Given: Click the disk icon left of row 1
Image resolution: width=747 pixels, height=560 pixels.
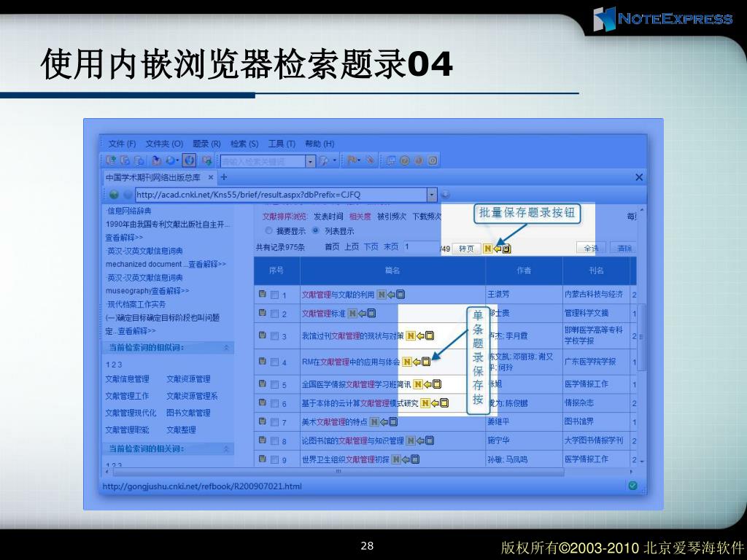Looking at the screenshot, I should 262,294.
